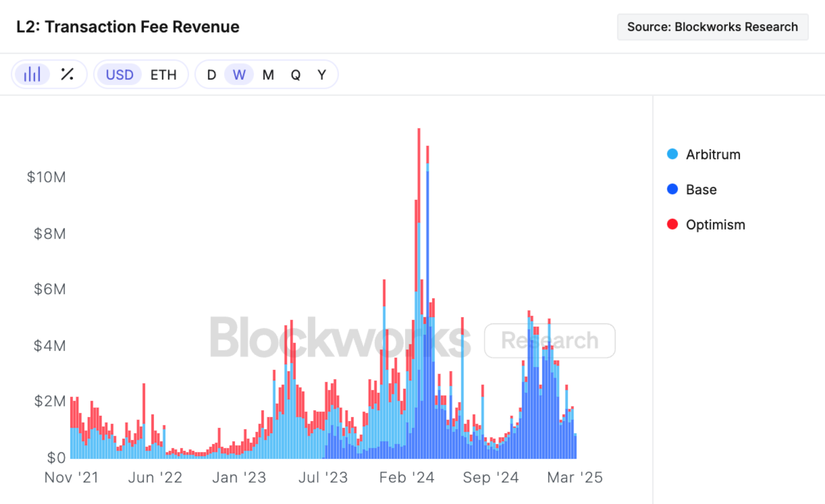Hide the Arbitrum series via its label
Screen dimensions: 825x504
coord(713,154)
